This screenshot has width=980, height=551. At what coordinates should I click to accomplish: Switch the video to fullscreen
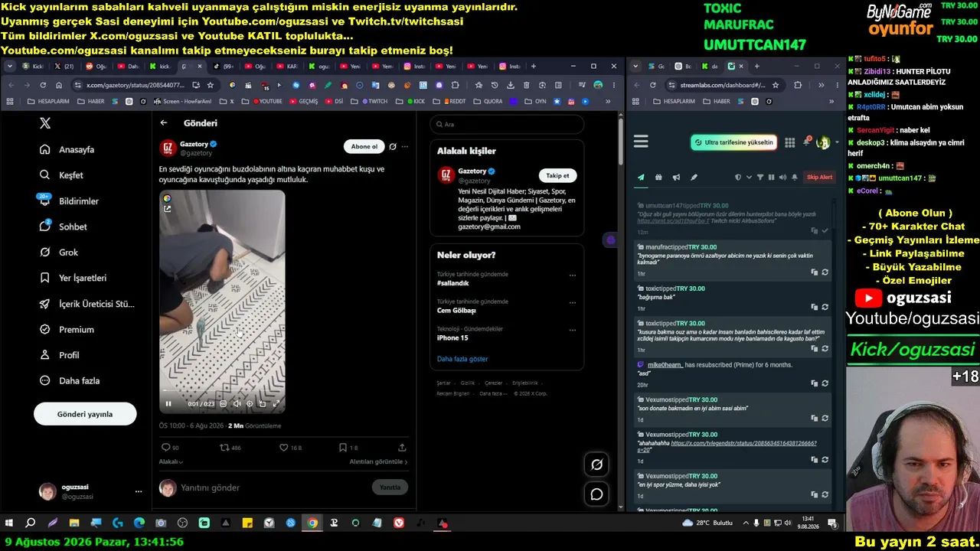coord(276,403)
